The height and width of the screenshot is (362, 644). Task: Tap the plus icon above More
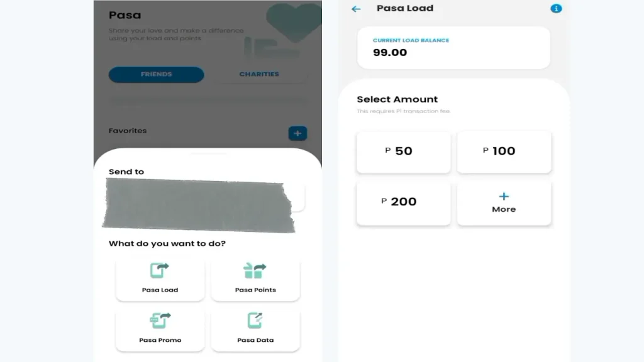pos(504,196)
